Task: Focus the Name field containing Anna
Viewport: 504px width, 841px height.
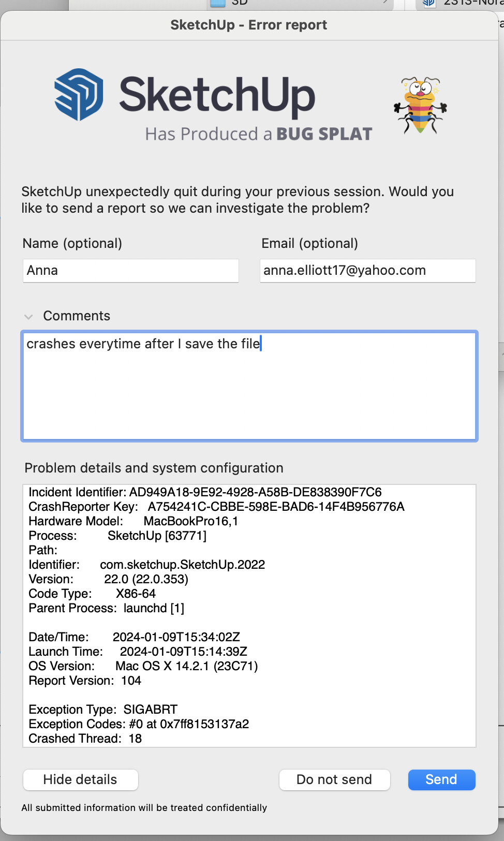Action: (x=130, y=271)
